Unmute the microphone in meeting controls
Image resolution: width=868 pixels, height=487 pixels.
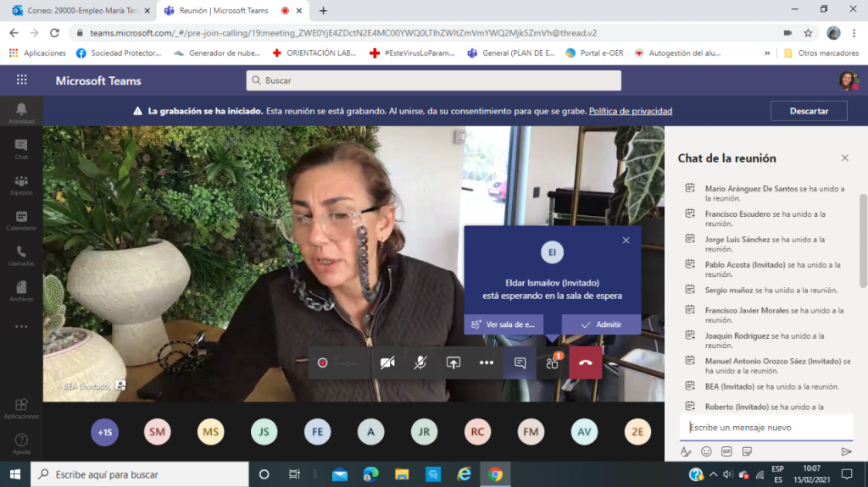point(420,362)
